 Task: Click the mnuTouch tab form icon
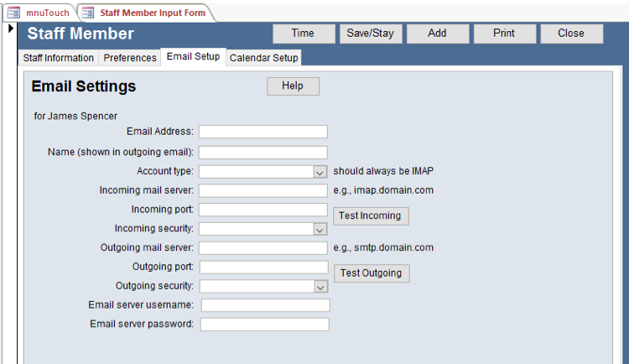point(13,13)
